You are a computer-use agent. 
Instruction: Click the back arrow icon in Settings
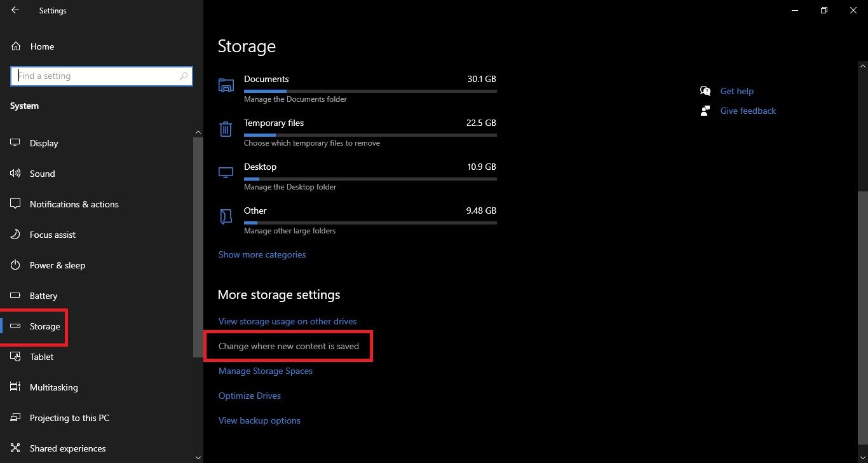click(x=15, y=10)
